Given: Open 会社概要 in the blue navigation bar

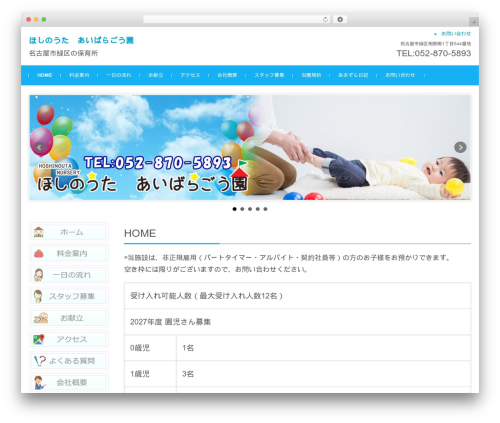Looking at the screenshot, I should point(227,75).
